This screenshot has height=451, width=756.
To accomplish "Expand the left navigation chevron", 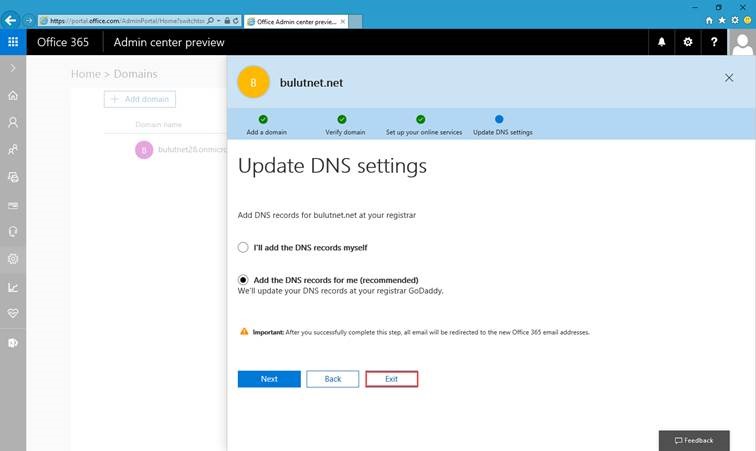I will click(x=13, y=68).
